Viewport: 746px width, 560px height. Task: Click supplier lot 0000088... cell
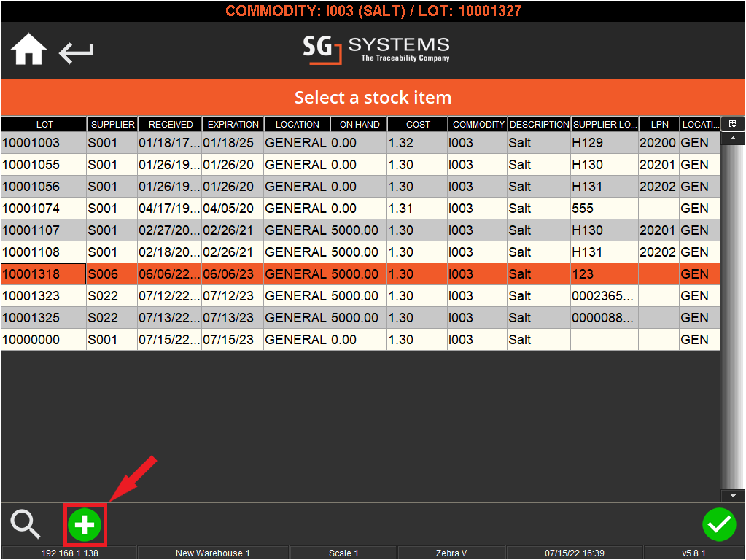coord(605,318)
